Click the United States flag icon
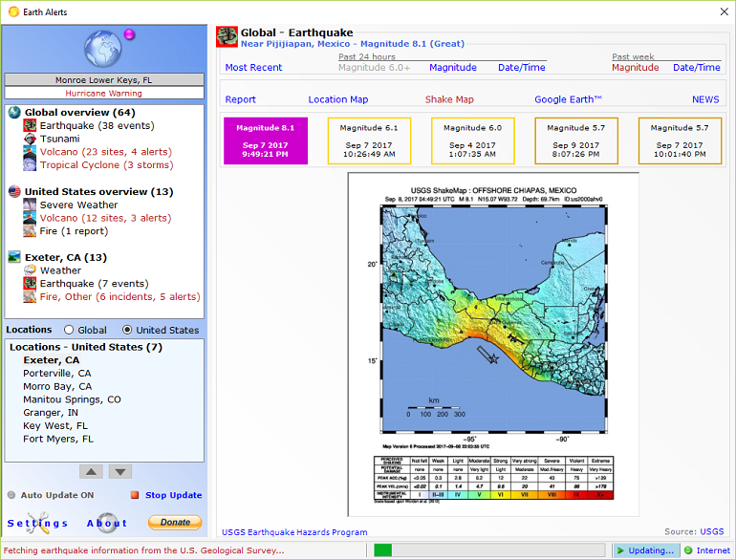736x560 pixels. pos(14,191)
